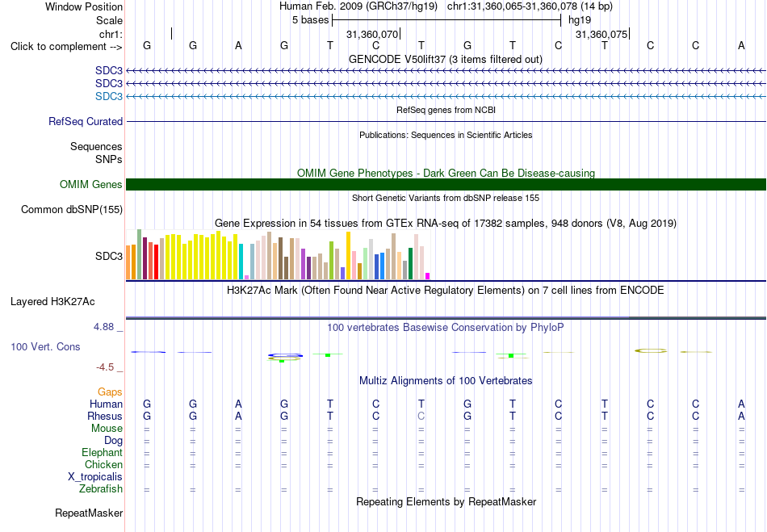
Task: Click the OMIM Gene Phenotypes track title
Action: coord(446,173)
